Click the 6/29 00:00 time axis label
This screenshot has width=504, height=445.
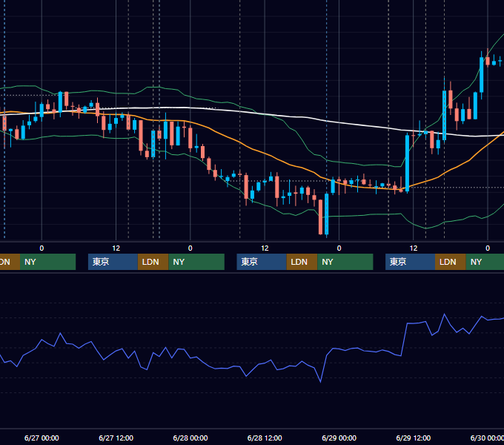[x=339, y=438]
